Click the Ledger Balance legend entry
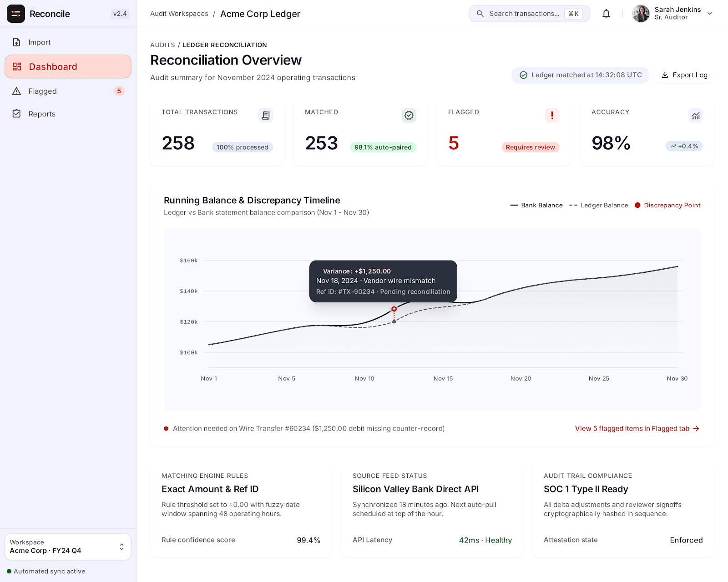728x582 pixels. (x=598, y=205)
